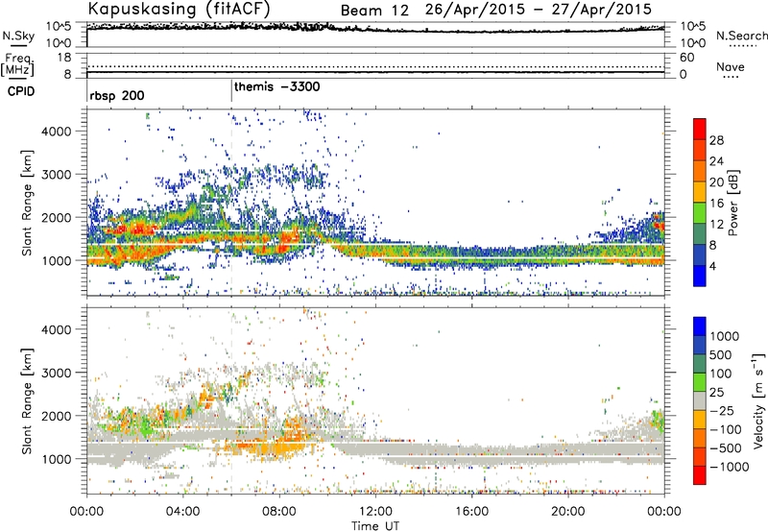Click the '1000' value on the velocity scale
This screenshot has width=768, height=532.
pyautogui.click(x=725, y=336)
